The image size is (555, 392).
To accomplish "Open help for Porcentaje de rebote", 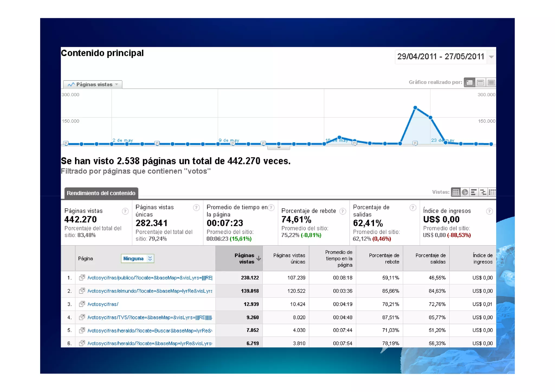I will point(343,211).
